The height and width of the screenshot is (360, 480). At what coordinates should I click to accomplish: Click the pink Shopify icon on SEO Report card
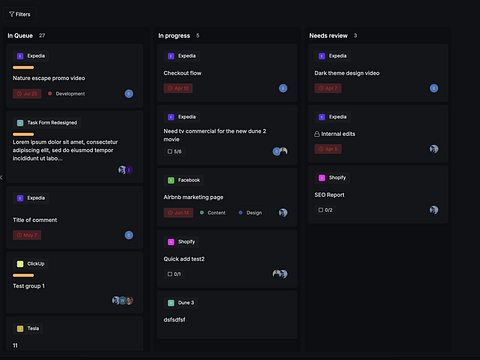(x=322, y=178)
